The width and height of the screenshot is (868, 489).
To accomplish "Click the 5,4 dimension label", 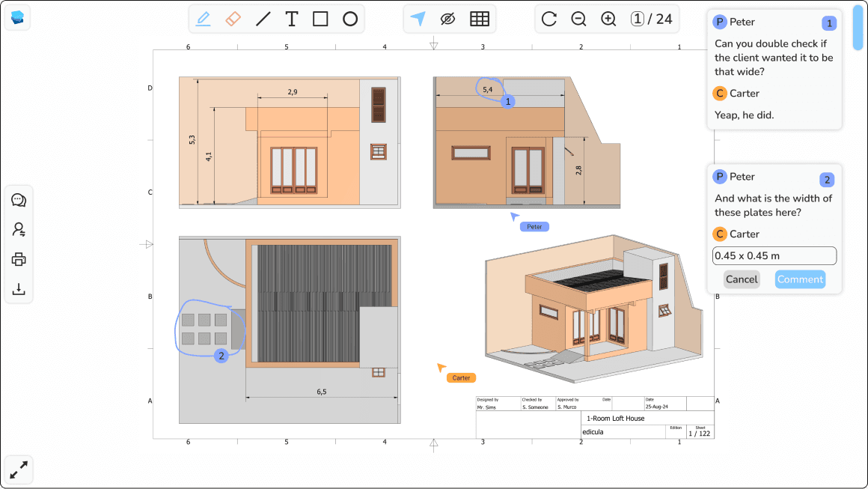I will point(487,89).
